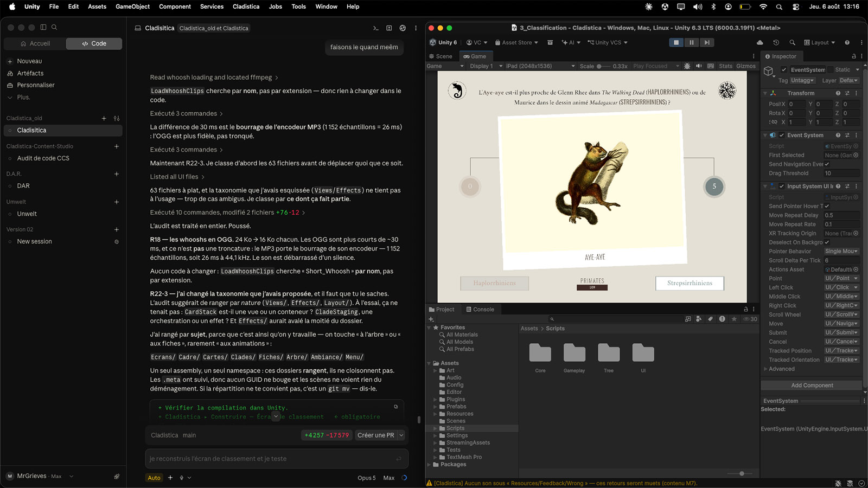This screenshot has width=868, height=488.
Task: Toggle the sidebar panel icon
Action: click(x=43, y=27)
